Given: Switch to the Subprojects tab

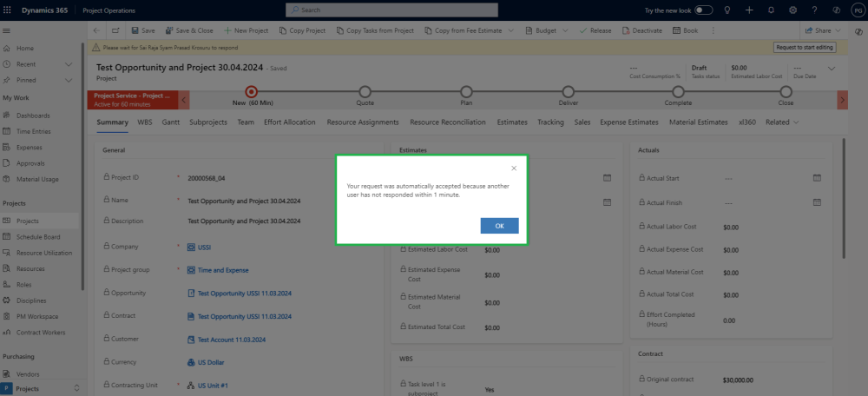Looking at the screenshot, I should (208, 122).
